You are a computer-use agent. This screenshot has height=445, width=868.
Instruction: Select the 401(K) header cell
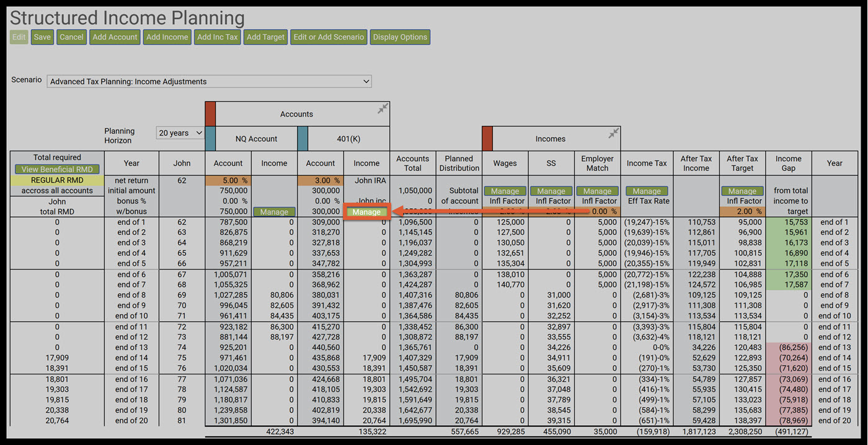[x=348, y=139]
